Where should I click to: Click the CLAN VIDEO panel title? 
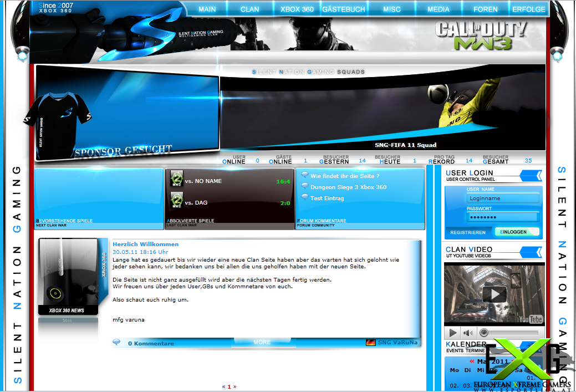[469, 250]
